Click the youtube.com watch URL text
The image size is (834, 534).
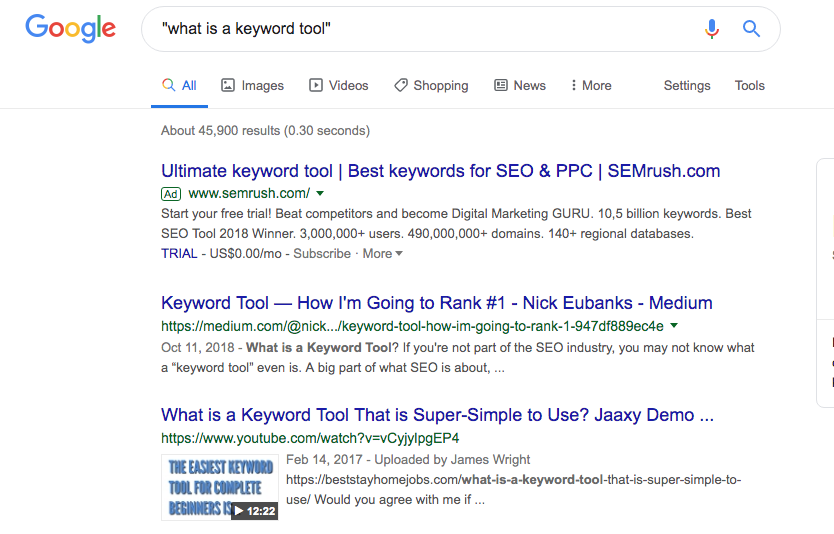coord(310,438)
